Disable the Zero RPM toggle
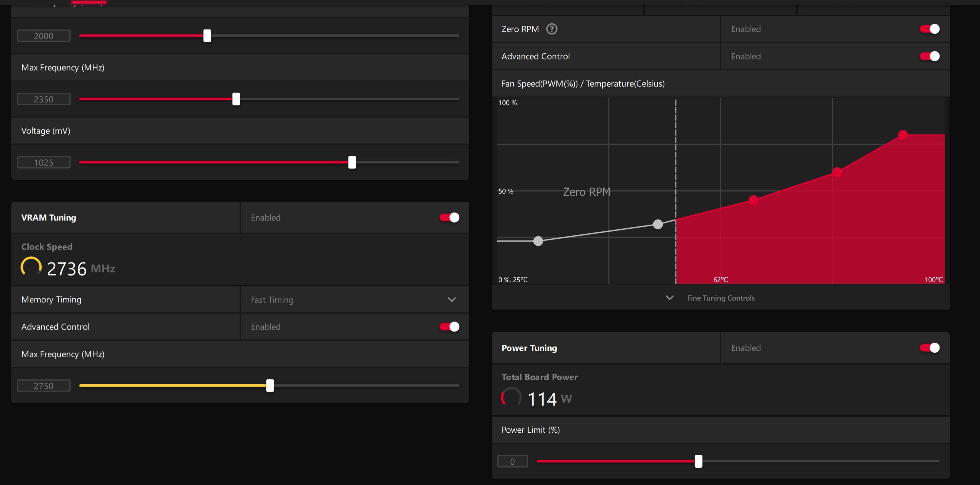Screen dimensions: 980x485 click(x=930, y=29)
